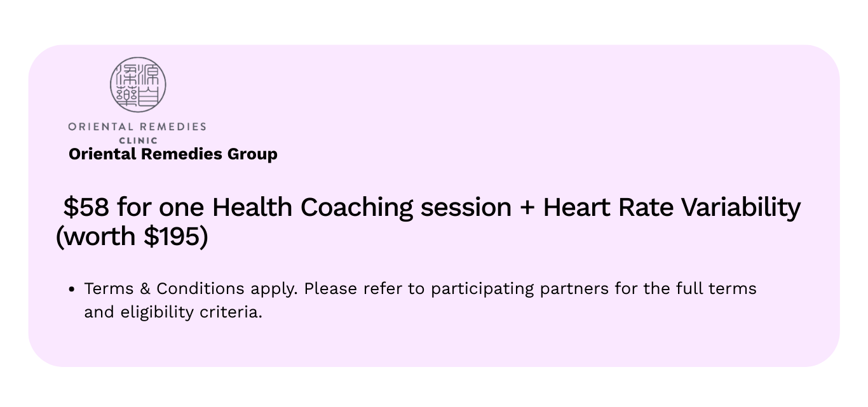Click the Heart Rate Variability text
The height and width of the screenshot is (407, 868).
point(671,208)
